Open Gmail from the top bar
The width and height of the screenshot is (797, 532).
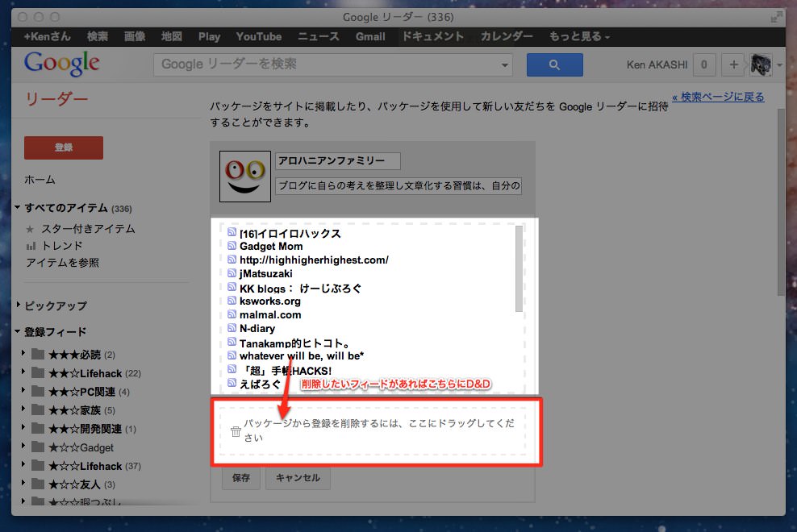(370, 36)
